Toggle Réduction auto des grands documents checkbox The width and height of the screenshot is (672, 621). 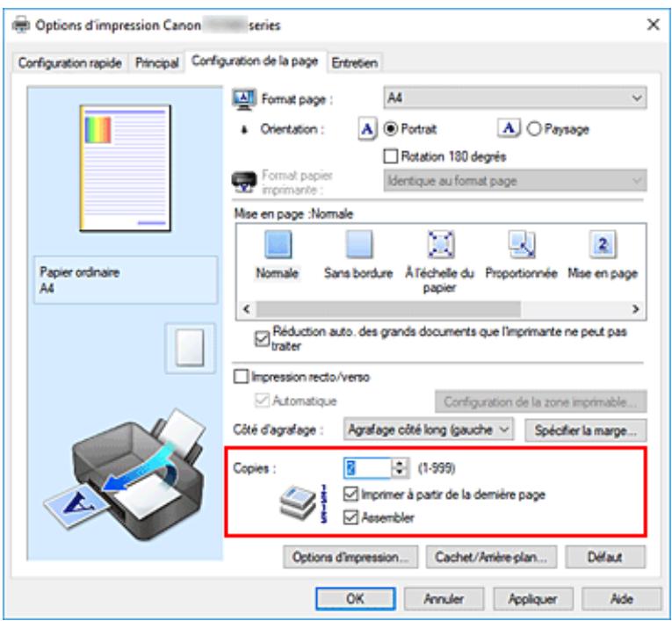(x=262, y=338)
